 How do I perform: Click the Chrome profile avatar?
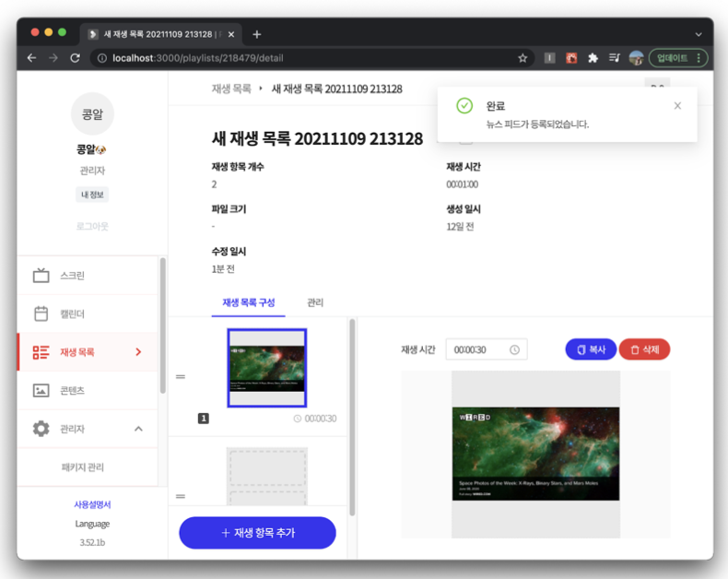pyautogui.click(x=636, y=58)
